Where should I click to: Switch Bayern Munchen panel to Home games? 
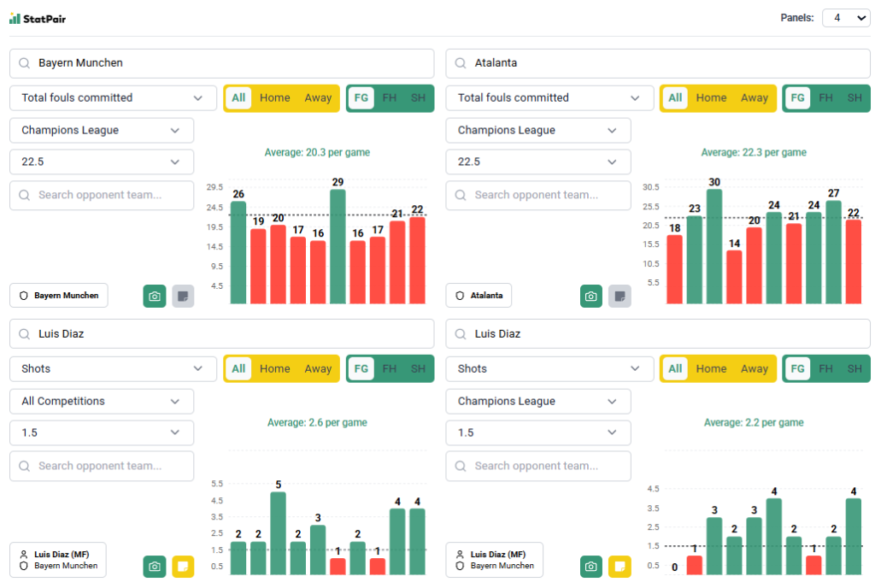[x=275, y=98]
